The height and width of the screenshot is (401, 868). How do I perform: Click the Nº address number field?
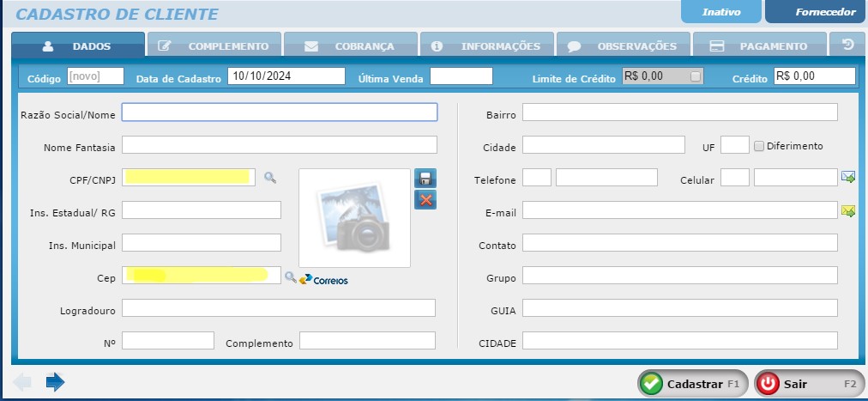[168, 341]
